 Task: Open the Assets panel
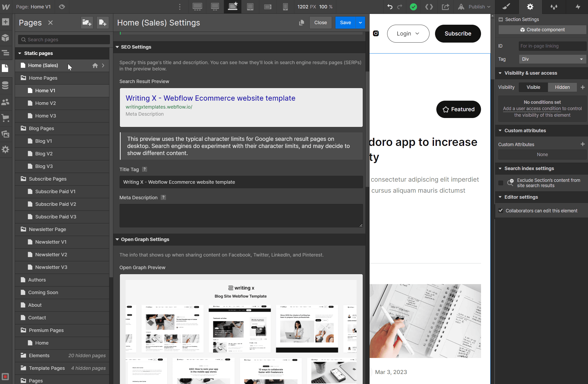tap(6, 134)
